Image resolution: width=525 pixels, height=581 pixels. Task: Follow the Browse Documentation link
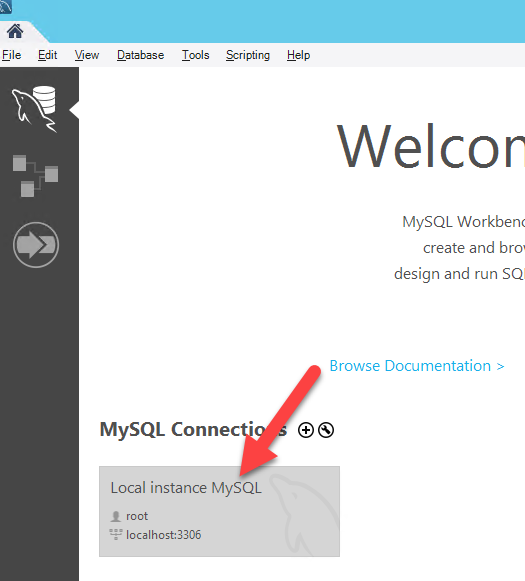click(x=417, y=366)
